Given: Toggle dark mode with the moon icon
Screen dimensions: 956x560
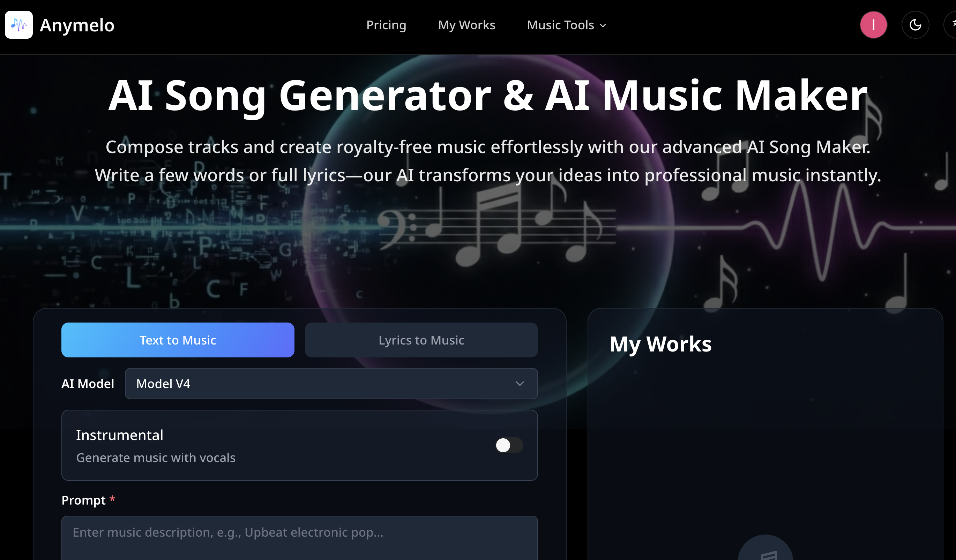Looking at the screenshot, I should coord(915,25).
